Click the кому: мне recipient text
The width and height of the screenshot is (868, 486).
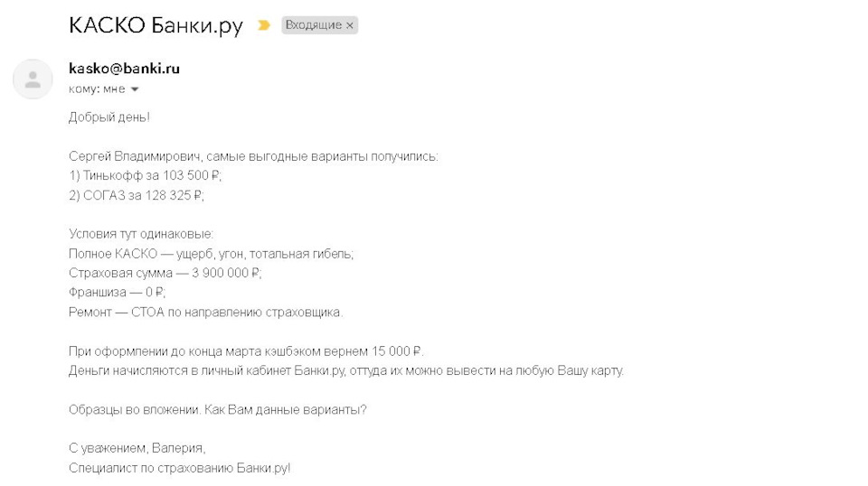(x=97, y=89)
